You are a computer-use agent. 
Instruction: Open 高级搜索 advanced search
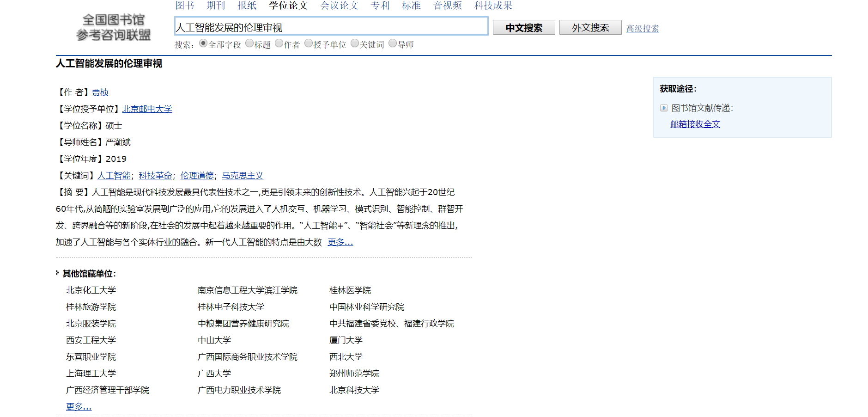[643, 28]
